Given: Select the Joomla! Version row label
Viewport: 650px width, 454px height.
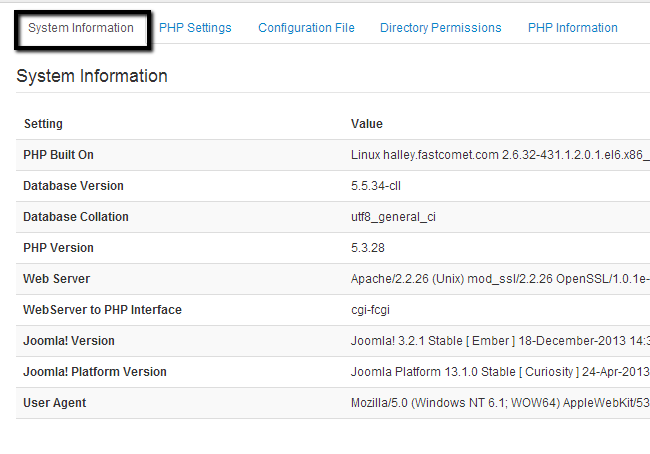Looking at the screenshot, I should click(69, 341).
